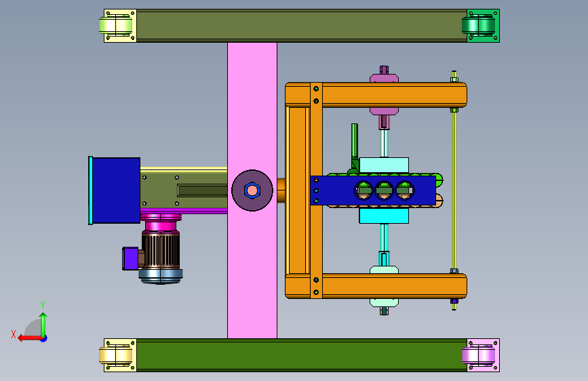
Task: Pick the green upright pin
Action: click(x=355, y=142)
